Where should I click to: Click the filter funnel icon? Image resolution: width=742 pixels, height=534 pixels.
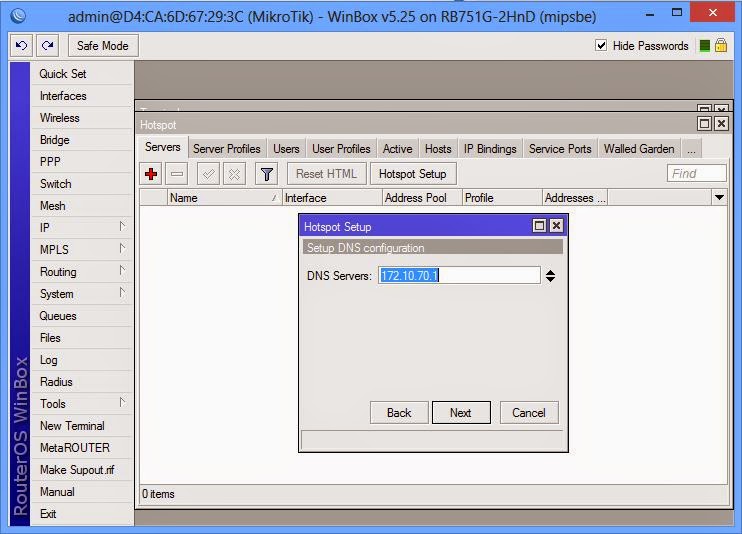pos(266,174)
